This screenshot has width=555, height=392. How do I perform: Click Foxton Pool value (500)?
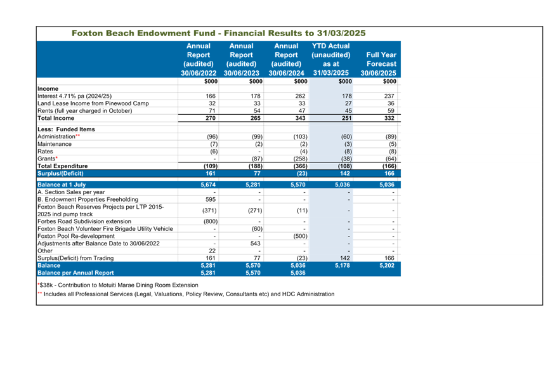click(x=300, y=236)
